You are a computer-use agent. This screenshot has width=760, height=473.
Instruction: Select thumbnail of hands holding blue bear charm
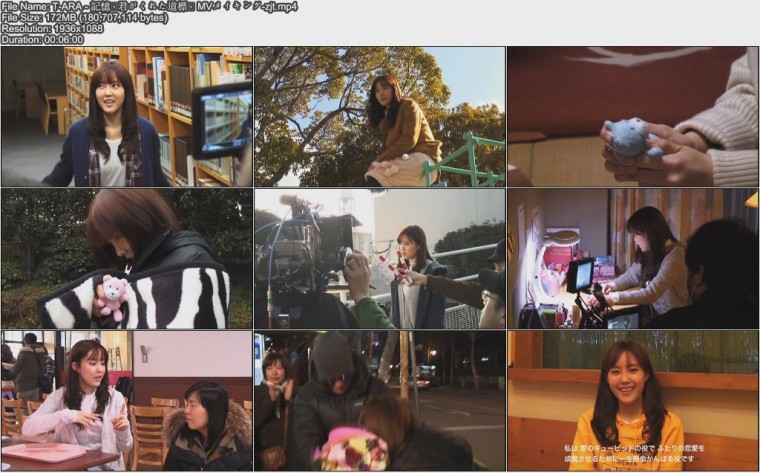tap(633, 117)
